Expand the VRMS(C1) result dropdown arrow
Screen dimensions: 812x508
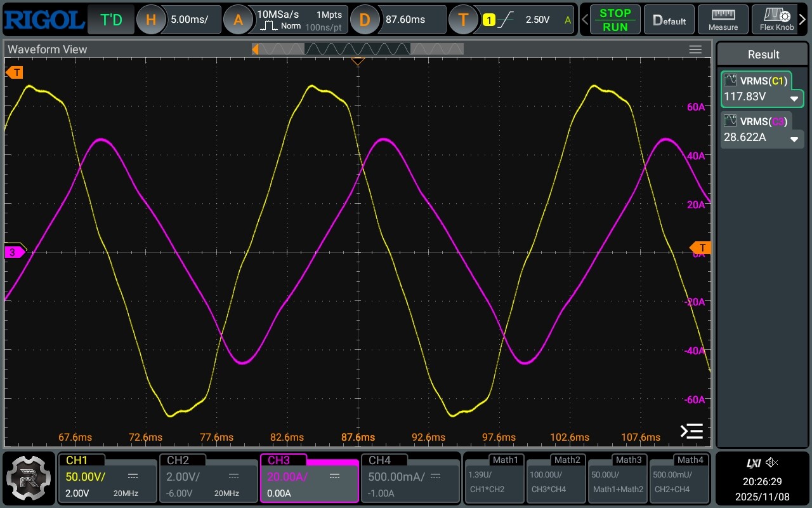pyautogui.click(x=794, y=98)
